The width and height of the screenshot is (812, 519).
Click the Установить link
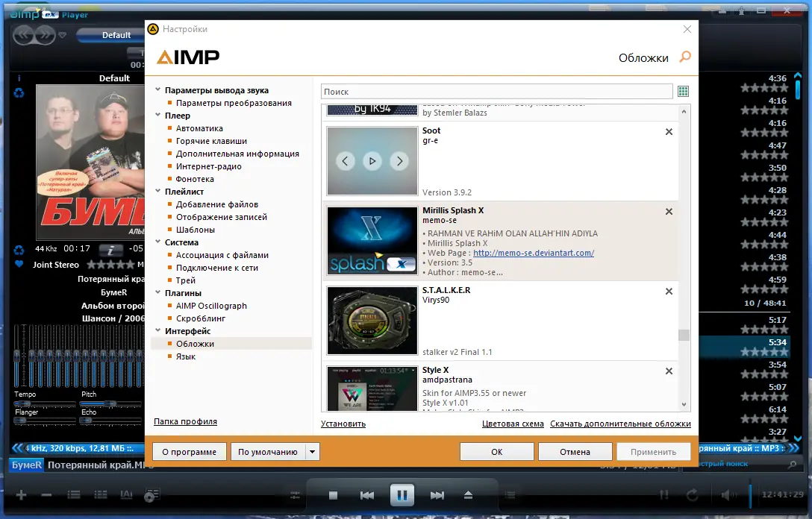click(343, 424)
